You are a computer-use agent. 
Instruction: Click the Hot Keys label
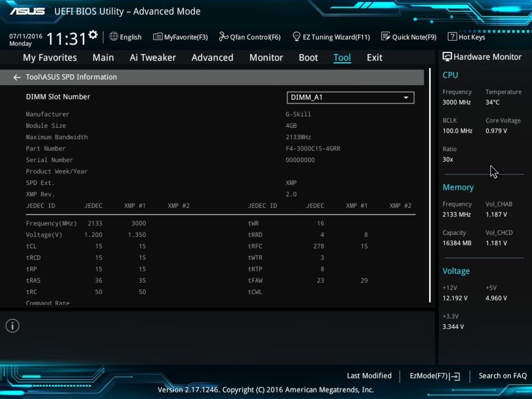tap(472, 37)
